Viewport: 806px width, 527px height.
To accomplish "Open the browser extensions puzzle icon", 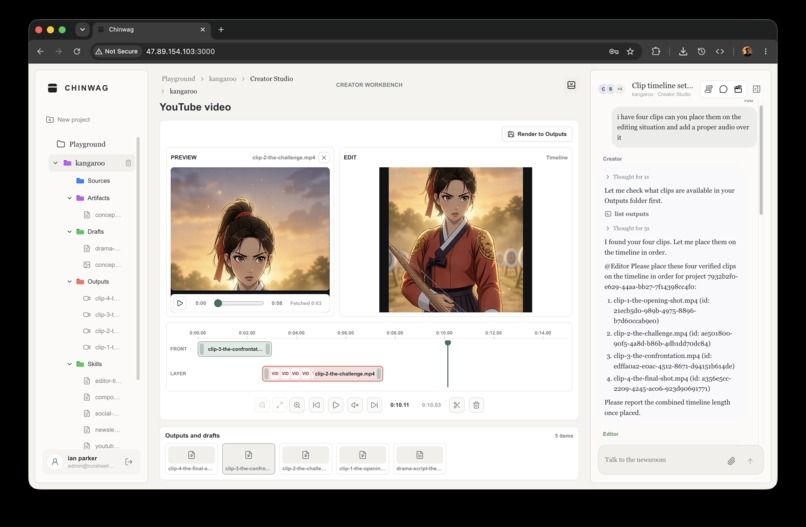I will [x=655, y=51].
